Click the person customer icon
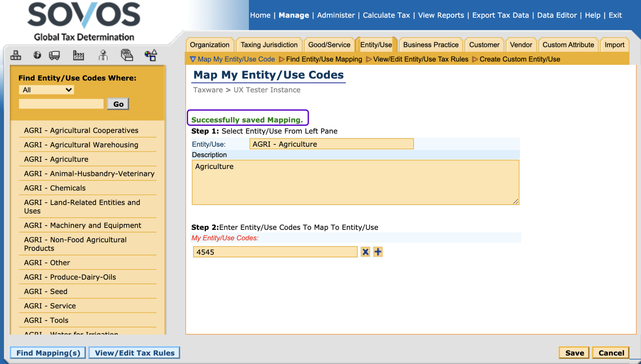Image resolution: width=641 pixels, height=364 pixels. [103, 55]
